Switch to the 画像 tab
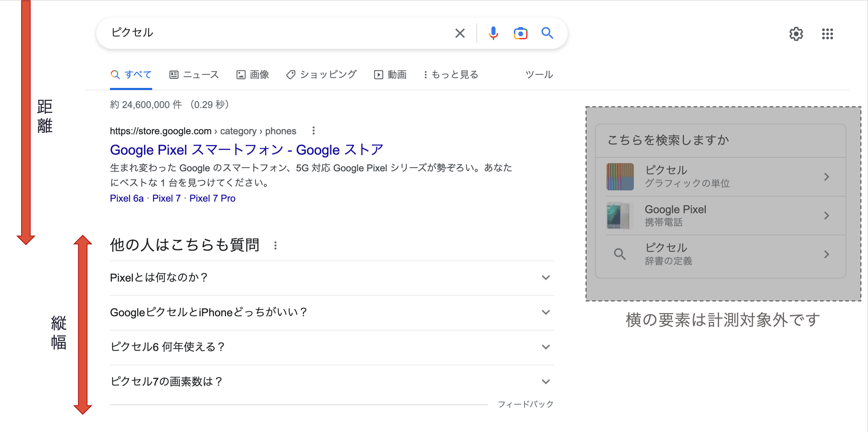This screenshot has height=432, width=868. (253, 74)
